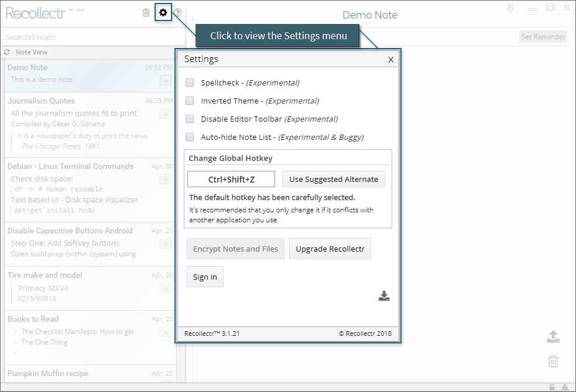Delete the Demo Note with its x
Viewport: 576px width, 392px height.
click(166, 80)
